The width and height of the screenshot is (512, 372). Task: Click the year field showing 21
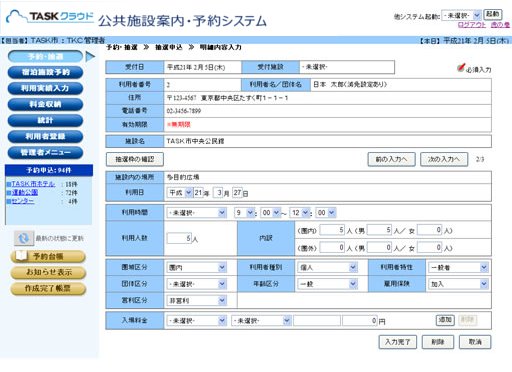pyautogui.click(x=198, y=193)
